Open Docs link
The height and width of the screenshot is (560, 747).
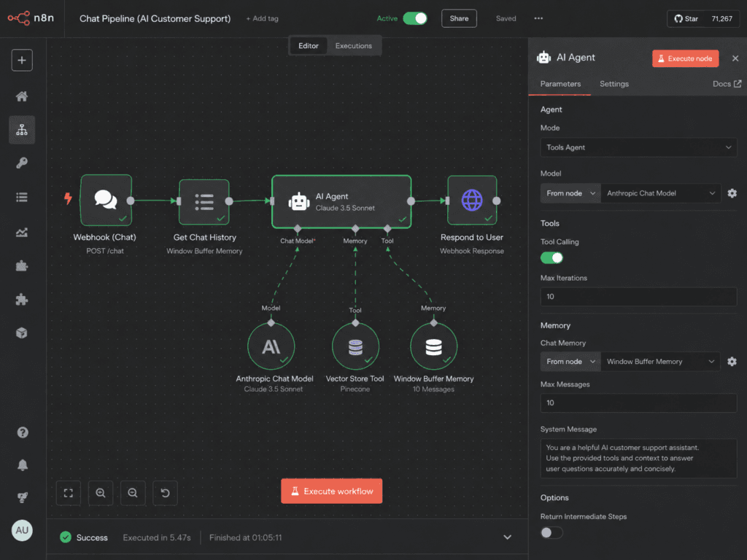727,84
